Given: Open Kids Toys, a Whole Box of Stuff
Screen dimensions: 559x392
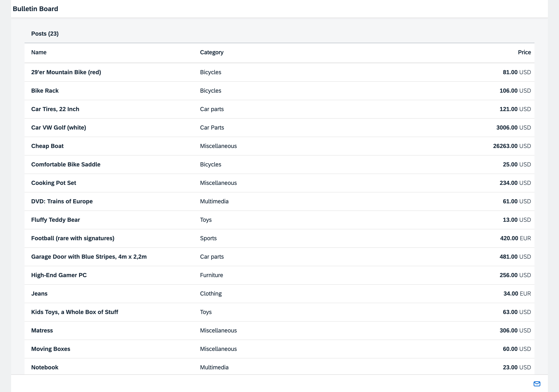Looking at the screenshot, I should tap(279, 312).
